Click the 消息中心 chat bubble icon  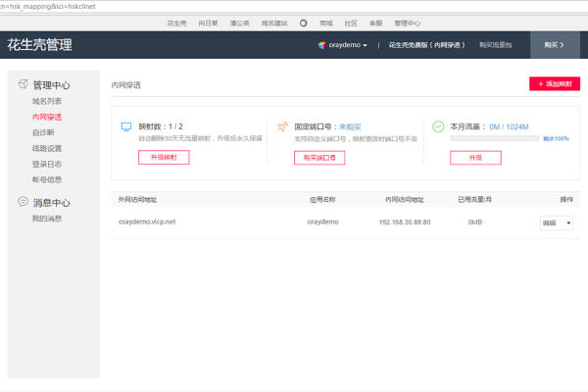click(23, 203)
